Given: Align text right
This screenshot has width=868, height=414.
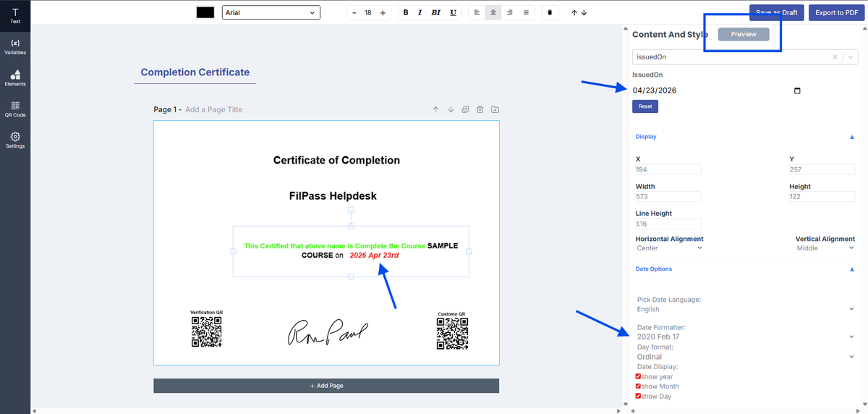Looking at the screenshot, I should pos(510,13).
